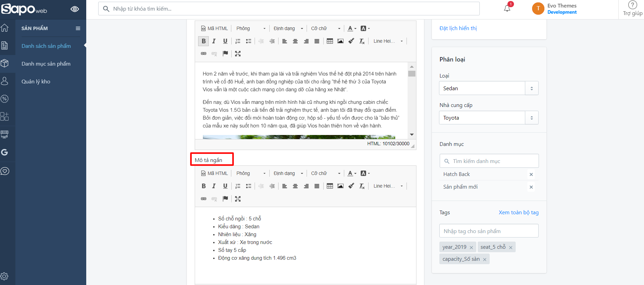Open the Cỡ chữ size dropdown in upper editor
This screenshot has height=285, width=644.
(x=325, y=28)
